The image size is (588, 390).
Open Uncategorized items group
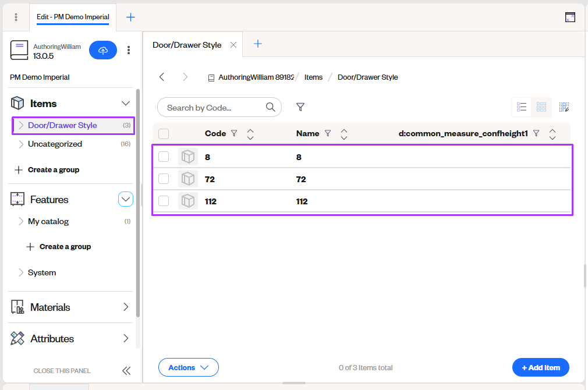pos(55,144)
